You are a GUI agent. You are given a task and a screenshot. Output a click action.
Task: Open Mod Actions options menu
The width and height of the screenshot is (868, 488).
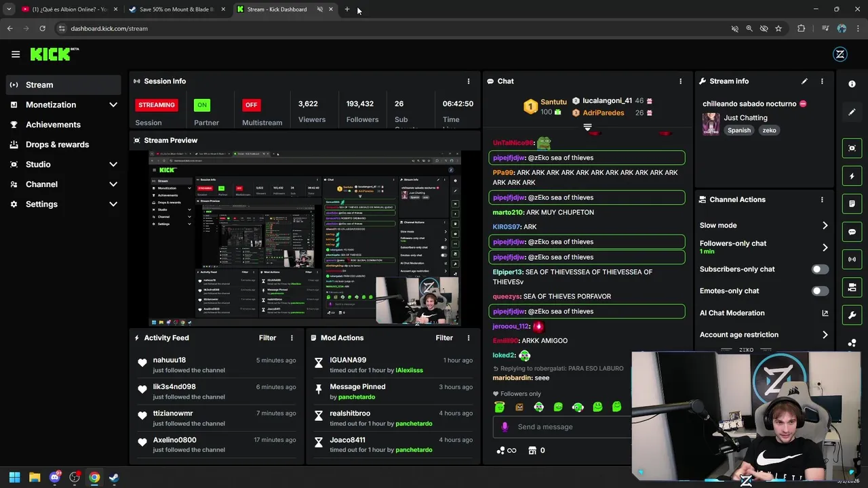[x=468, y=338]
